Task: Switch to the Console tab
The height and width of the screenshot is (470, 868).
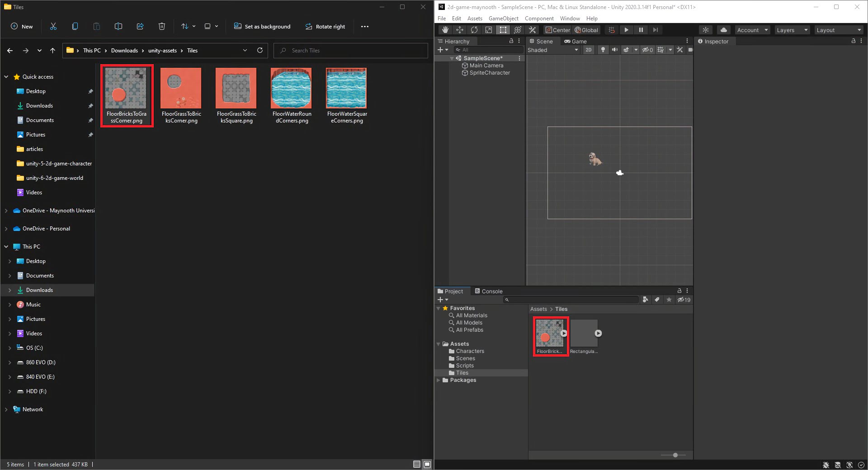Action: pos(488,291)
